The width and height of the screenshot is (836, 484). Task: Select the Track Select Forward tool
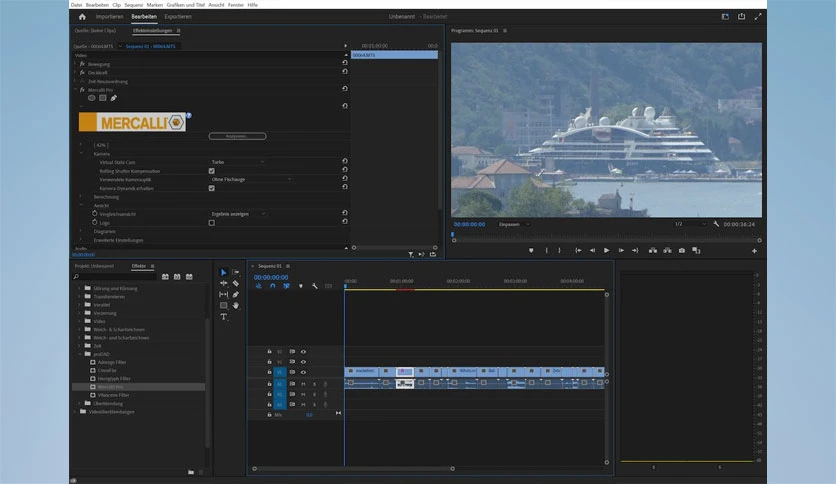pos(236,272)
